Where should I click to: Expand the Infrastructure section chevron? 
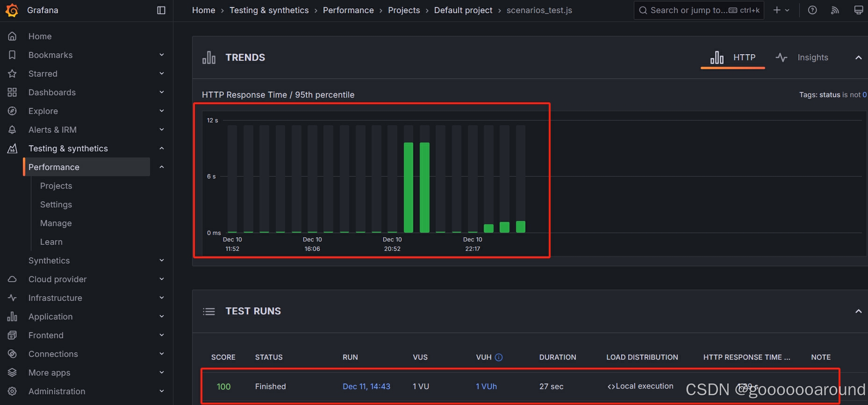[162, 298]
